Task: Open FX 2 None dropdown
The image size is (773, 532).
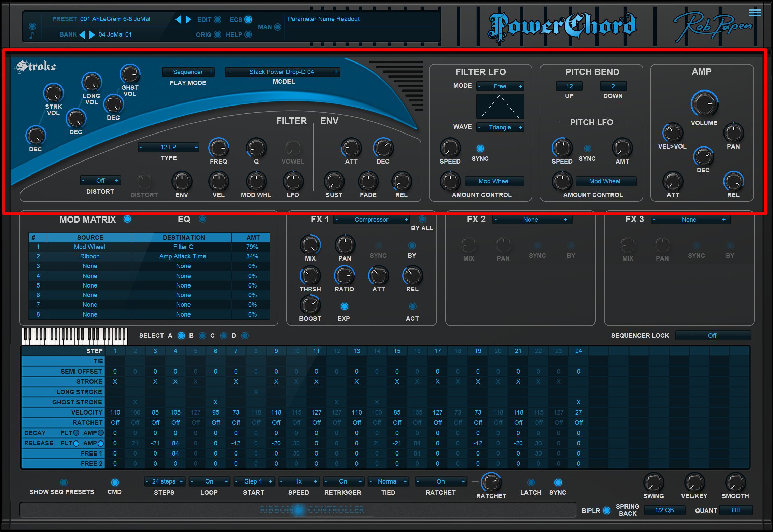Action: [532, 220]
